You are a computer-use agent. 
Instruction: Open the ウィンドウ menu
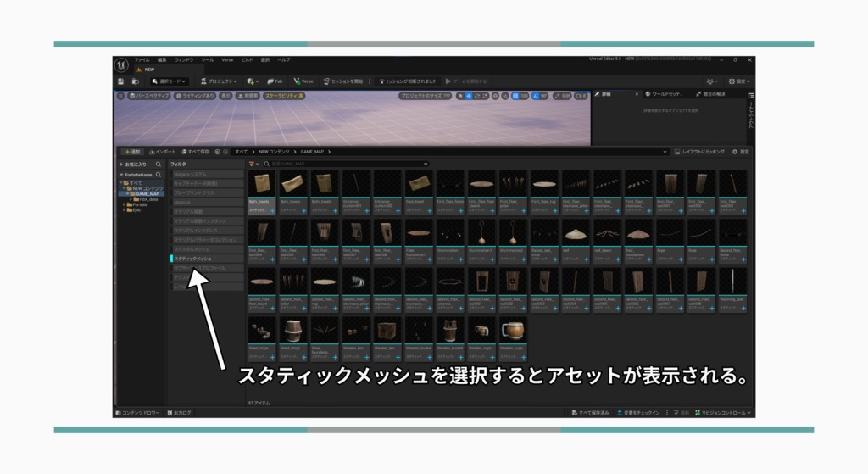tap(184, 60)
